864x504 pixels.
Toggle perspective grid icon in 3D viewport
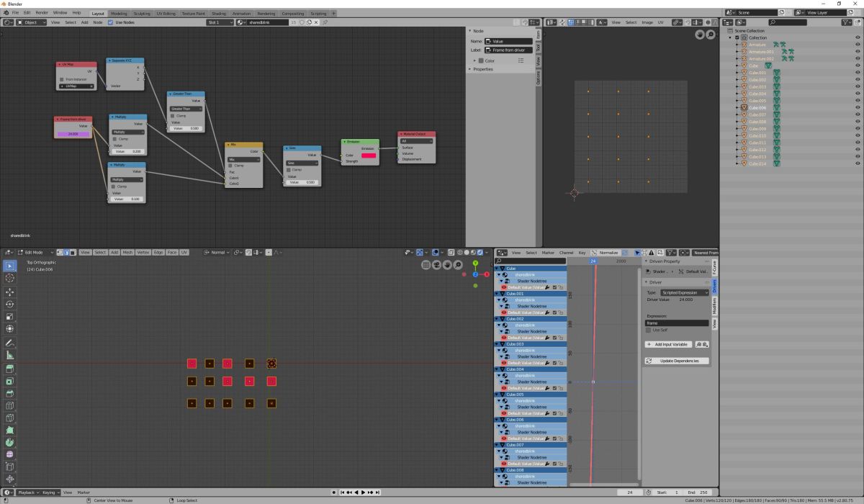pos(426,265)
